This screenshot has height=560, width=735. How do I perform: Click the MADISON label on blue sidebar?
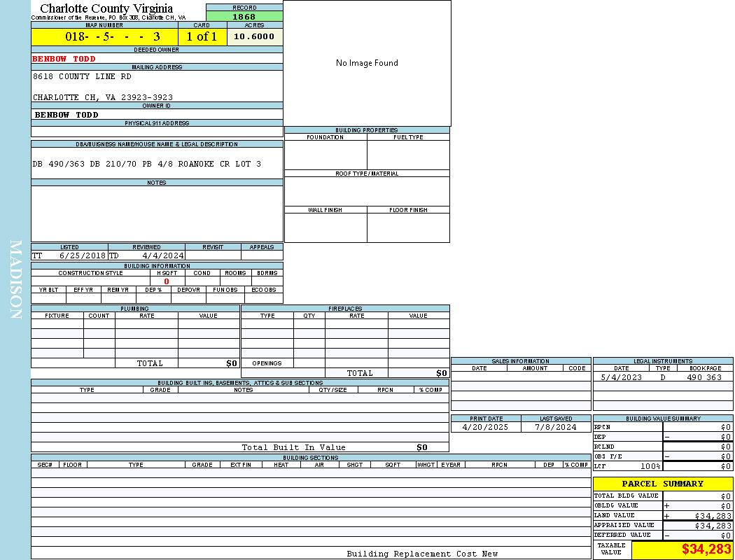click(15, 280)
